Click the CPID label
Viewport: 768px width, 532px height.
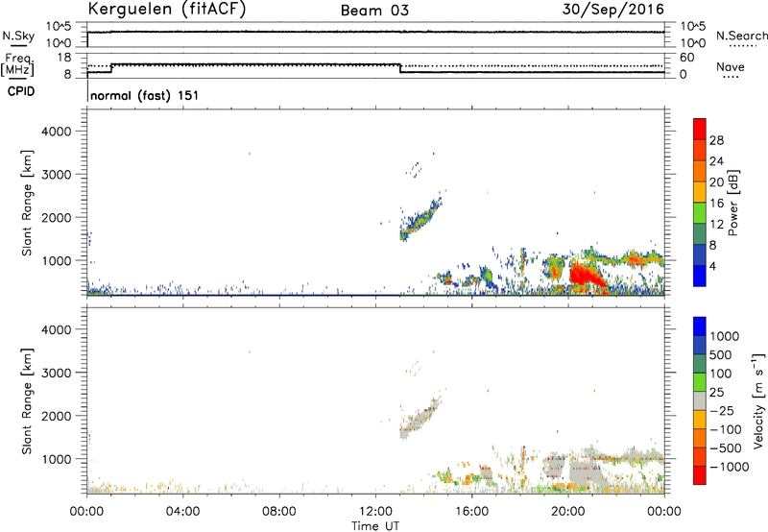21,91
